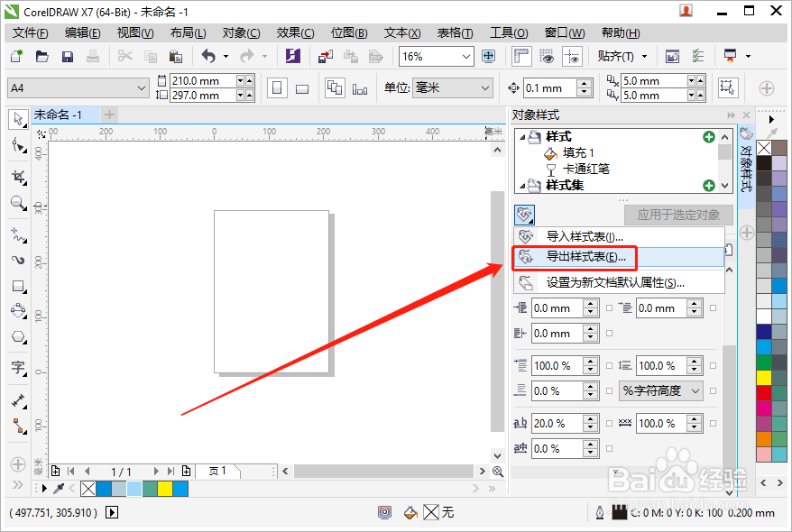Select the Artistic Media tool
792x532 pixels.
click(18, 260)
